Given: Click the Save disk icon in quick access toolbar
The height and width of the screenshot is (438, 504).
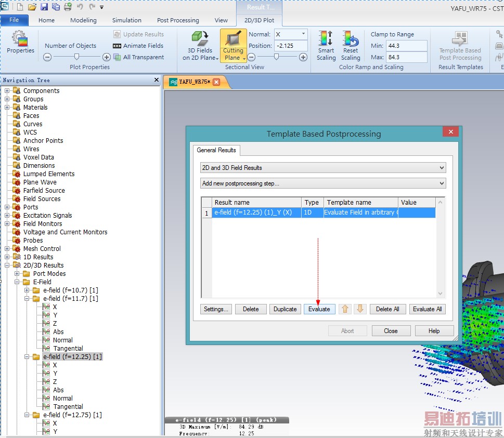Looking at the screenshot, I should tap(44, 7).
